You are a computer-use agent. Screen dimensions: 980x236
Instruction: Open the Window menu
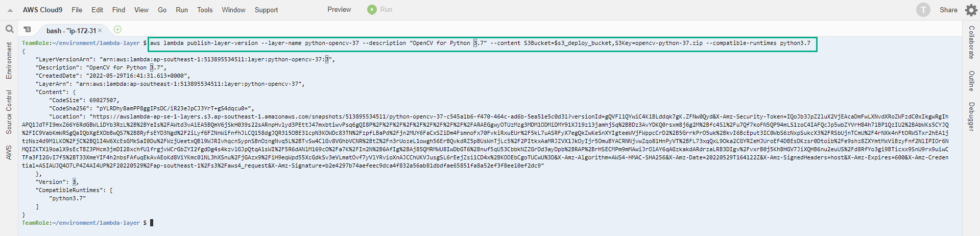pos(233,10)
